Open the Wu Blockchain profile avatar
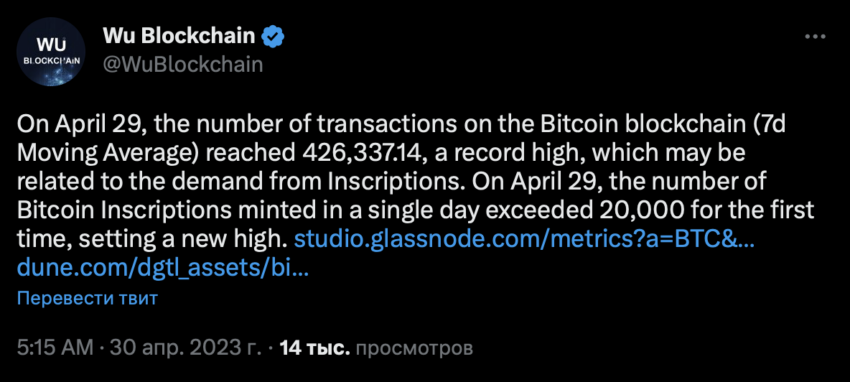 point(51,51)
